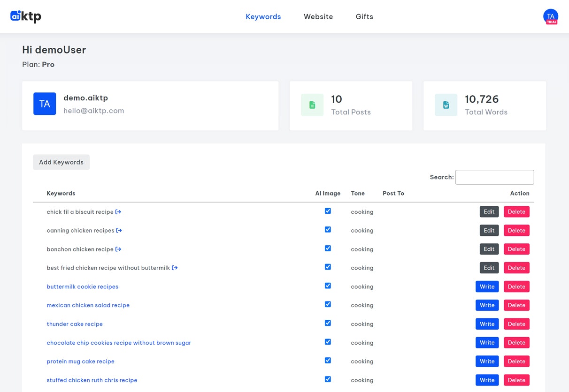Open chocolate chip cookies recipe without brown sugar link
569x392 pixels.
pyautogui.click(x=119, y=343)
